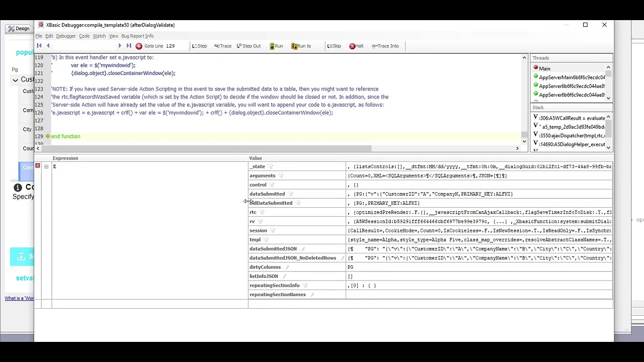The image size is (644, 362).
Task: Click the Design tab in background window
Action: (19, 29)
